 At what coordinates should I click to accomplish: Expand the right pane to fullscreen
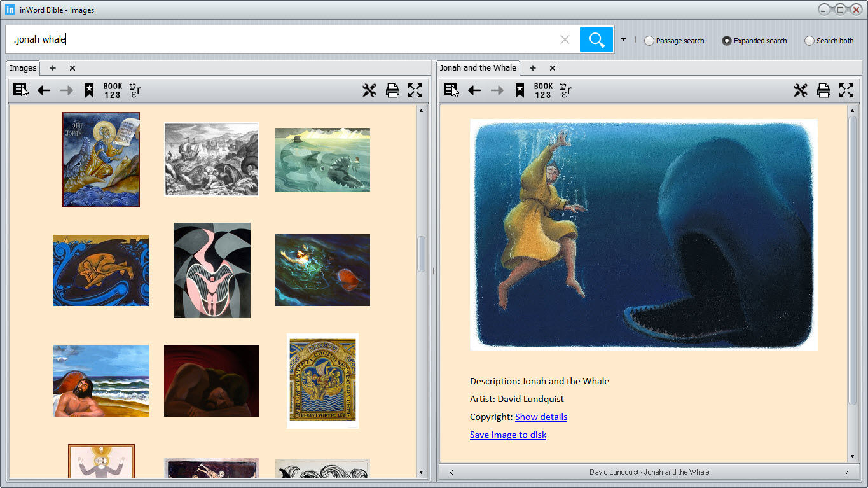coord(846,90)
